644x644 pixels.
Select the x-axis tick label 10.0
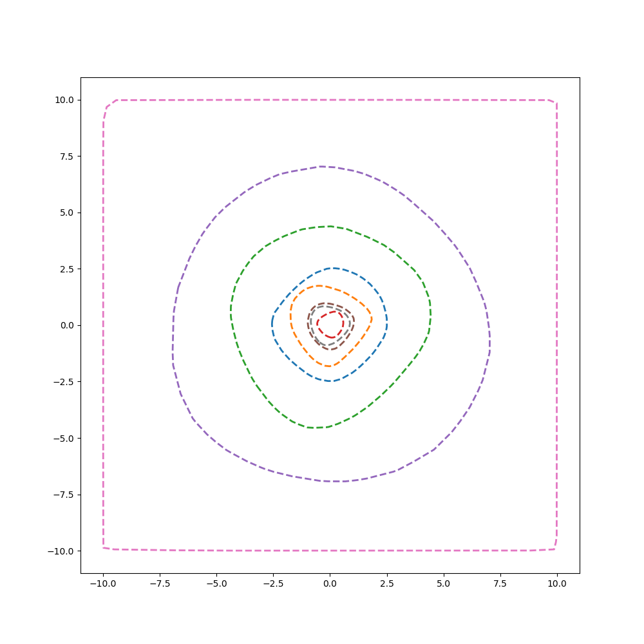coord(557,583)
